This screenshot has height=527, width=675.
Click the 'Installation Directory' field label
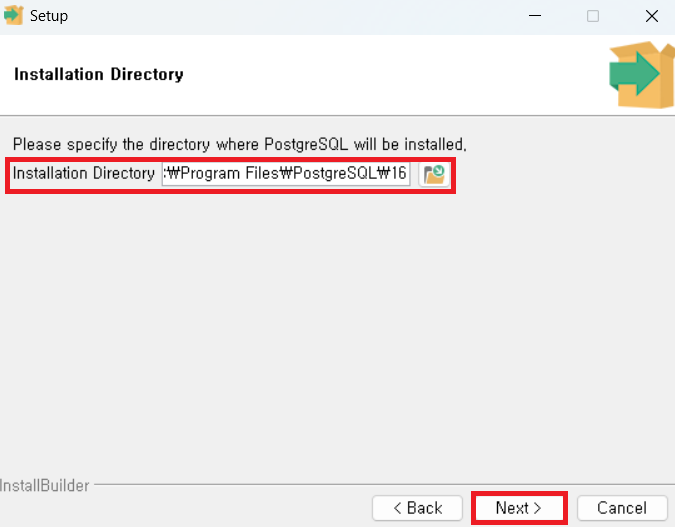(84, 174)
